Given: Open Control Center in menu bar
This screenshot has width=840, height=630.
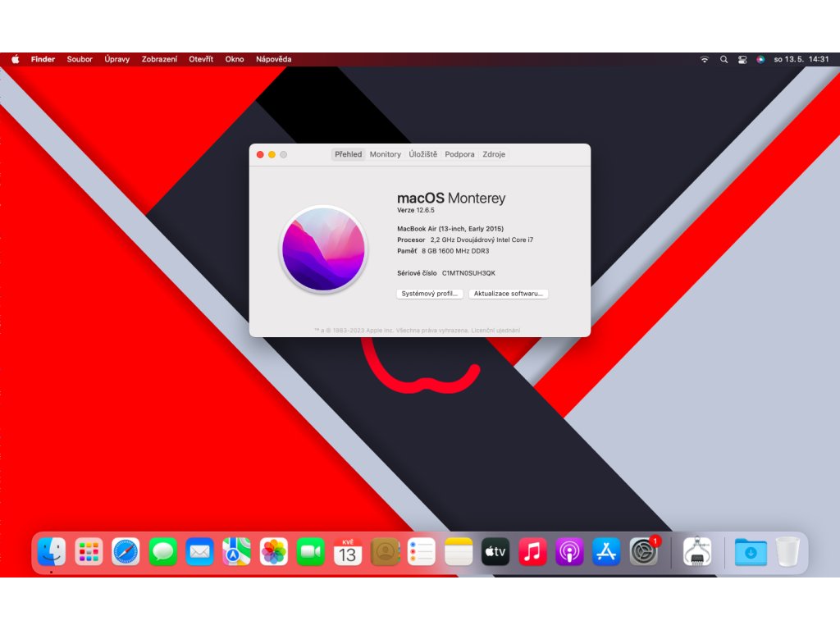Looking at the screenshot, I should pyautogui.click(x=742, y=59).
